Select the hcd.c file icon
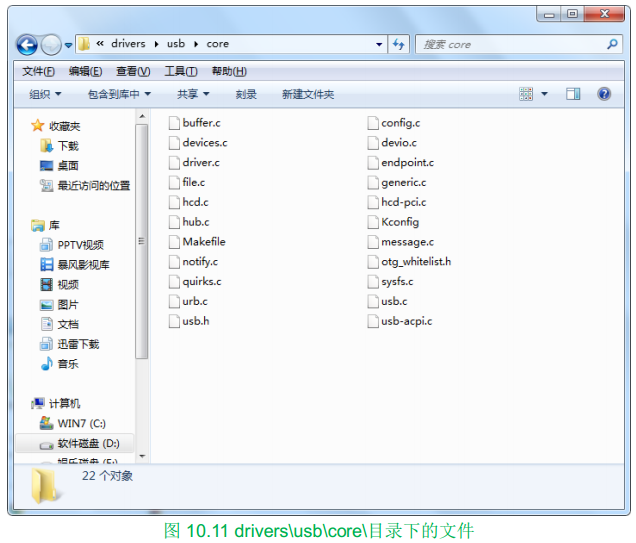Screen dimensions: 636x543 (x=174, y=202)
